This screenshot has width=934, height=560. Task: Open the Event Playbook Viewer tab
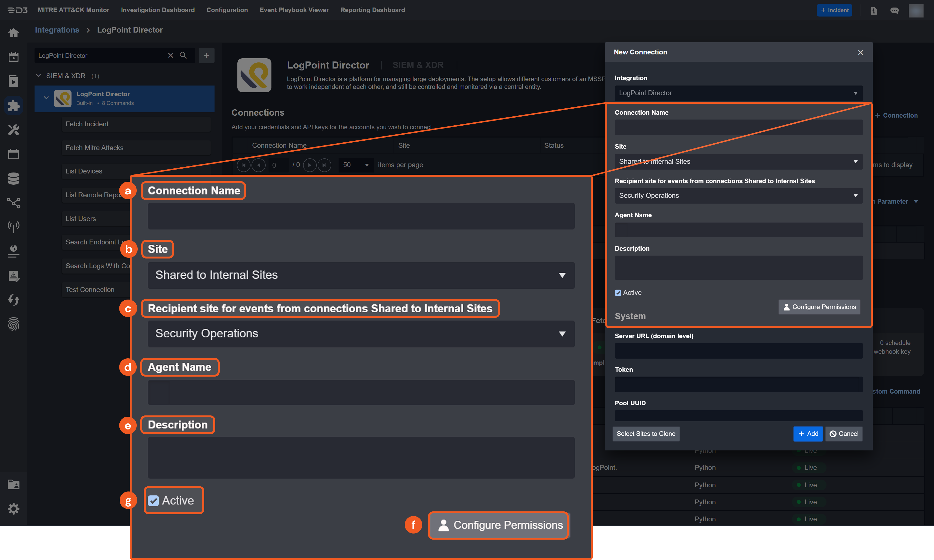[x=294, y=10]
